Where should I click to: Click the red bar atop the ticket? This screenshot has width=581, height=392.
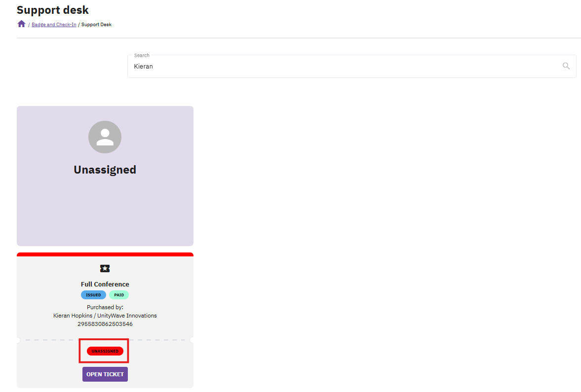(x=105, y=254)
